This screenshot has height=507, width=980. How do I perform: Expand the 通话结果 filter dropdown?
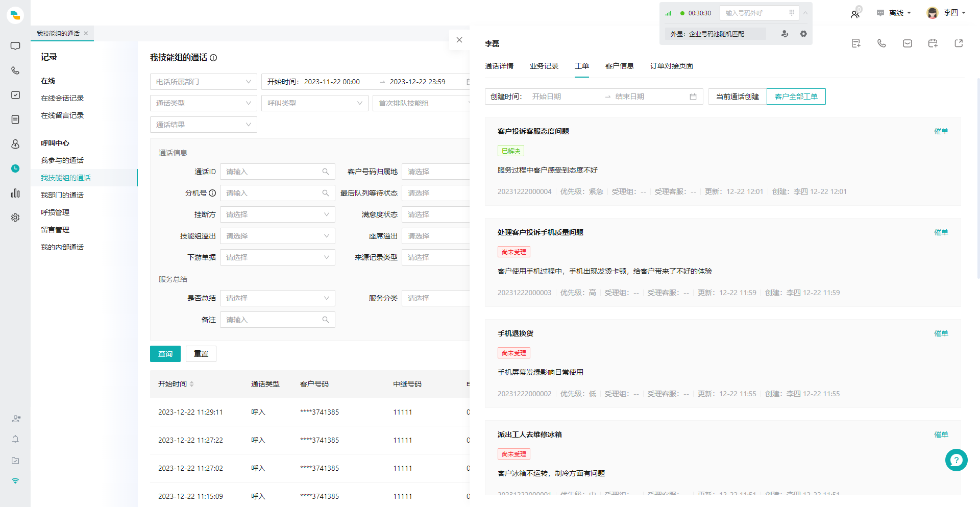(204, 125)
